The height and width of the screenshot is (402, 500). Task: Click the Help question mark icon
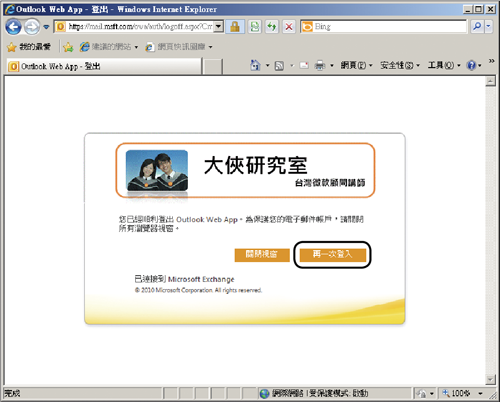[471, 65]
